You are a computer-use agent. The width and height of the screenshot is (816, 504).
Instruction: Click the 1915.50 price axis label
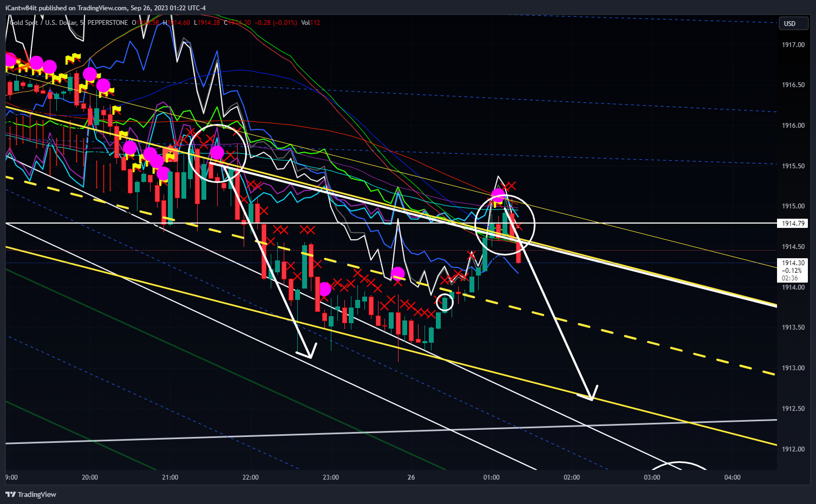pyautogui.click(x=793, y=166)
